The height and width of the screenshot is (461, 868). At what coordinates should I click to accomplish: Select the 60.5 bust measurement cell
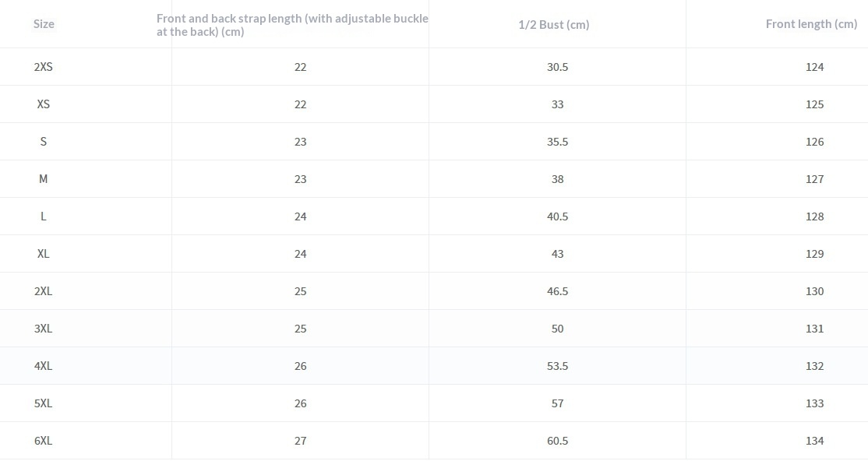tap(558, 441)
